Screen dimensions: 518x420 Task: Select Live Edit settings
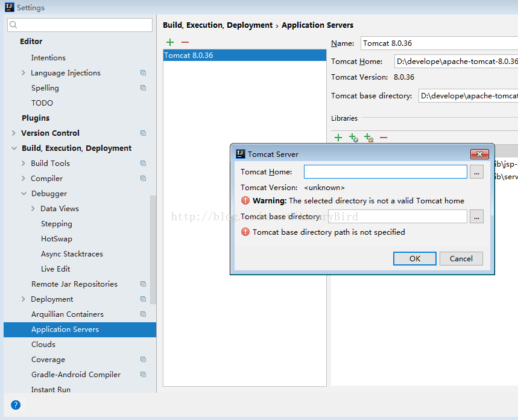coord(55,269)
